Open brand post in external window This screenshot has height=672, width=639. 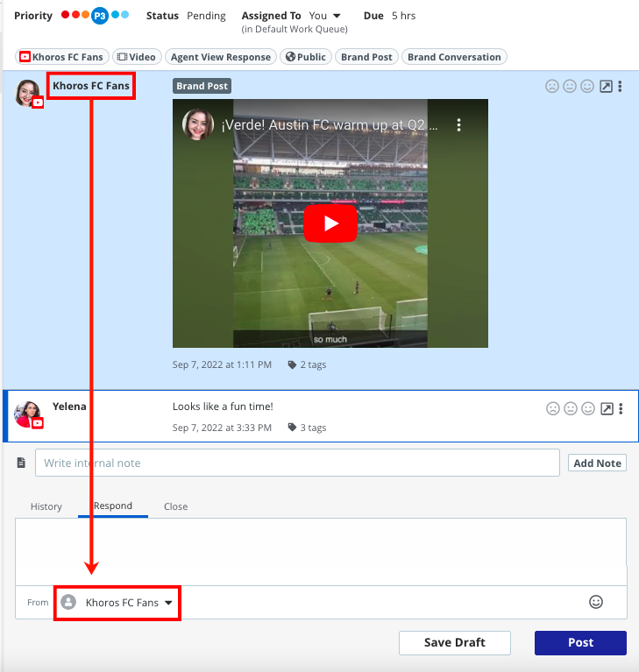tap(606, 87)
